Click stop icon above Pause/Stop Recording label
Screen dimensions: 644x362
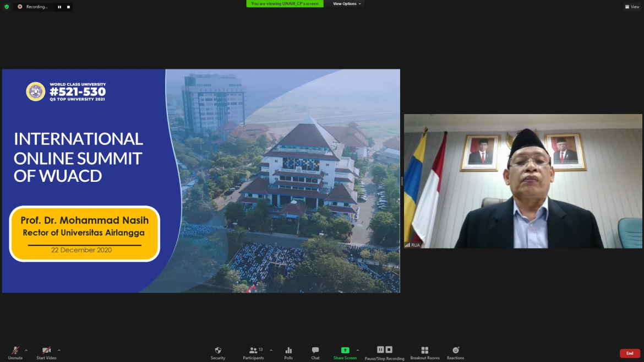(389, 350)
